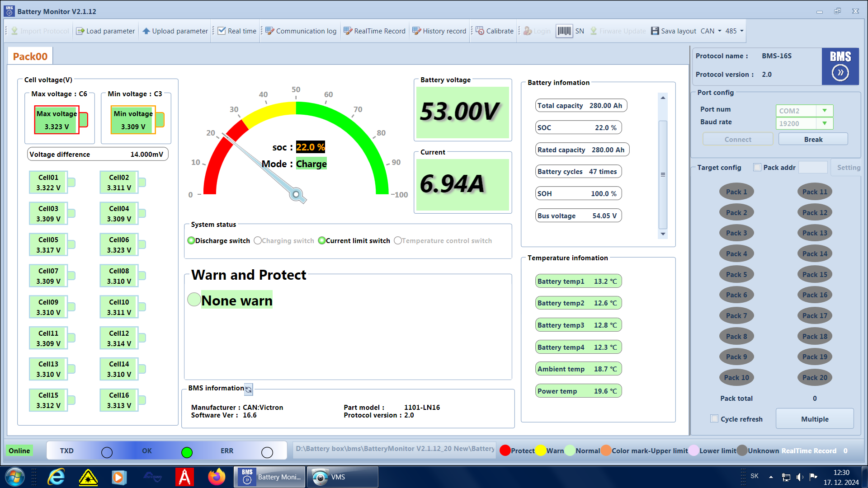Enable the Cycle refresh checkbox
This screenshot has height=488, width=868.
(x=714, y=419)
